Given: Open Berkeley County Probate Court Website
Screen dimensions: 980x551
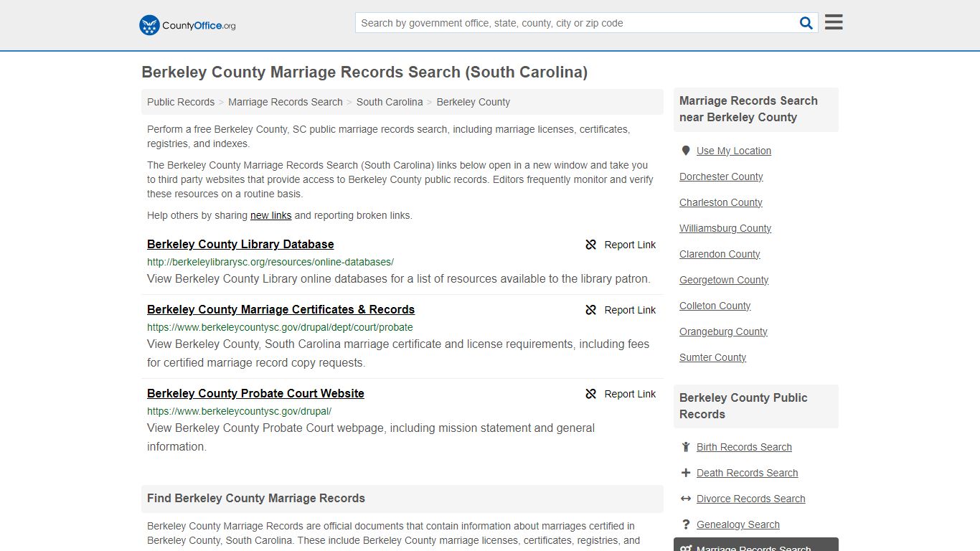Looking at the screenshot, I should (255, 393).
